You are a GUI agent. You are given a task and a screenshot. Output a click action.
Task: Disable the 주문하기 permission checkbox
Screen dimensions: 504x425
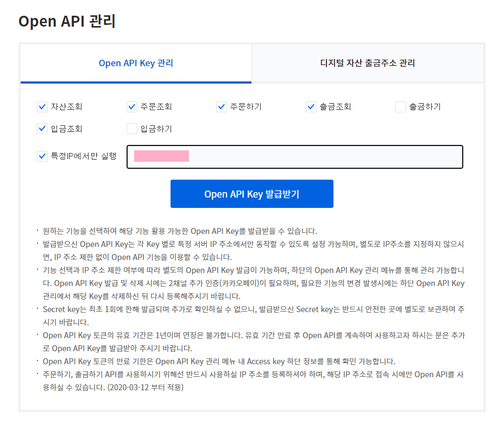222,106
